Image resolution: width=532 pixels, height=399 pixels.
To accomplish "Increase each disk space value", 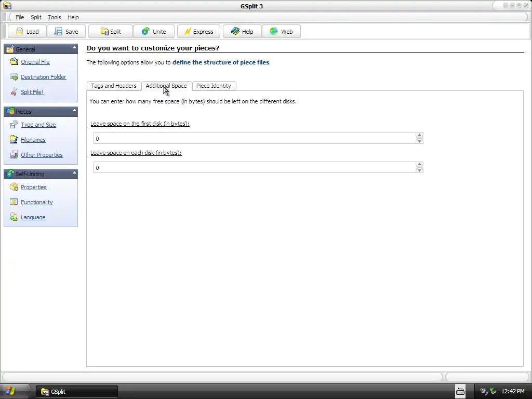I will 419,165.
